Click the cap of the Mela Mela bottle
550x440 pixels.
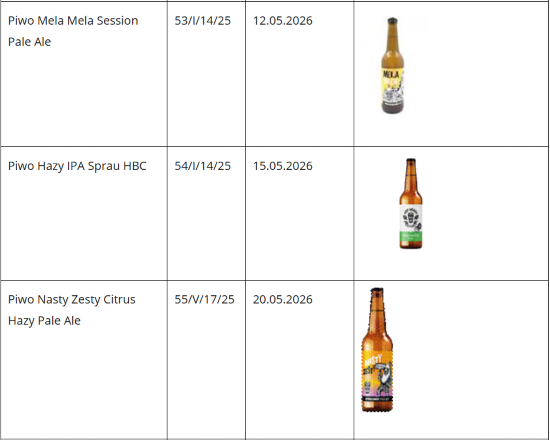[x=392, y=20]
